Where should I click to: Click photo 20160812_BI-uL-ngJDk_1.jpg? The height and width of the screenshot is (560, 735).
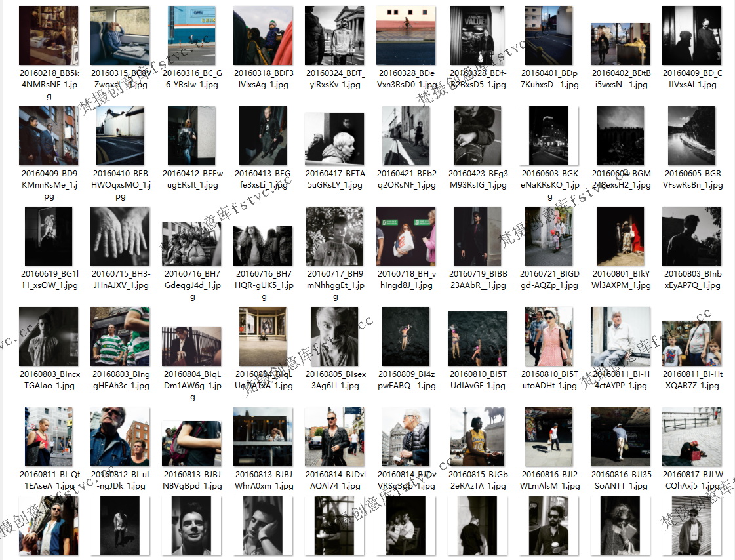pyautogui.click(x=121, y=437)
